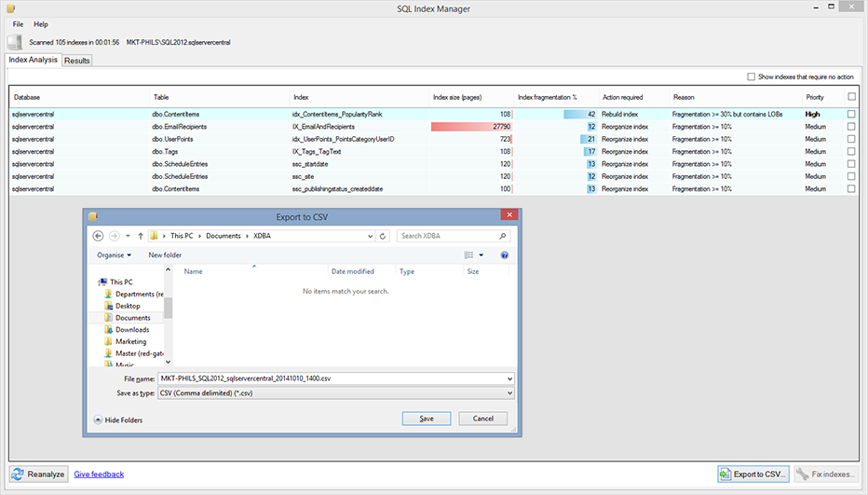Check the ssc_startdate row checkbox
This screenshot has width=868, height=495.
click(x=851, y=164)
